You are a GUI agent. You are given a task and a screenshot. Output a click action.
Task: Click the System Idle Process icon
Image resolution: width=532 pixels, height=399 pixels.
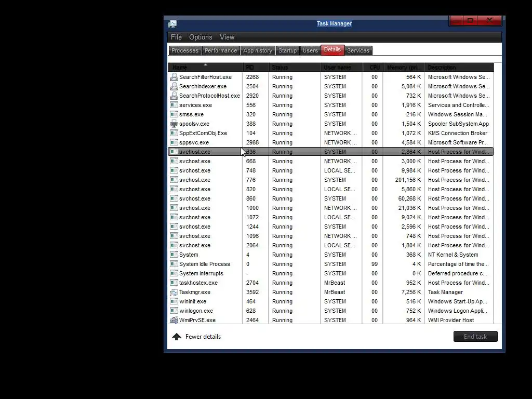pos(174,264)
